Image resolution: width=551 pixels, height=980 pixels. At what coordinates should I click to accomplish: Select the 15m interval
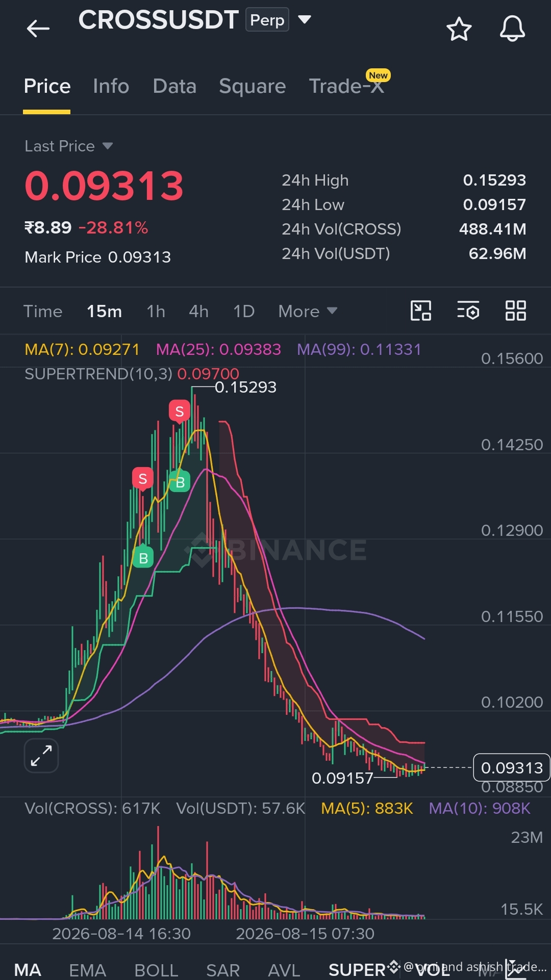point(104,311)
